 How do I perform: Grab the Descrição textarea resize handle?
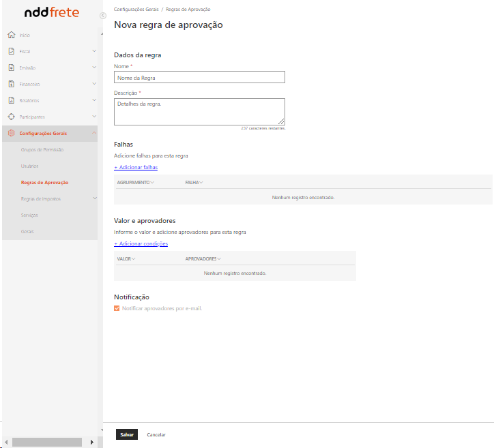[281, 121]
